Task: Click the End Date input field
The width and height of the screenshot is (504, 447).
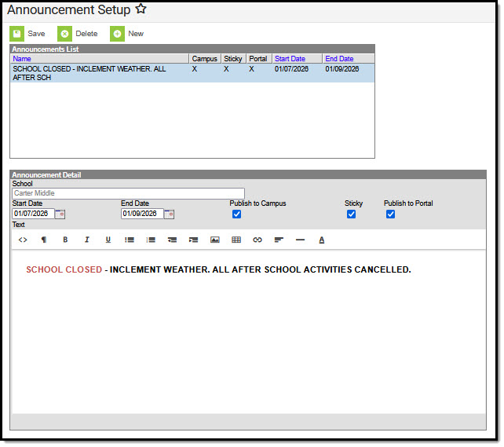Action: click(x=142, y=214)
